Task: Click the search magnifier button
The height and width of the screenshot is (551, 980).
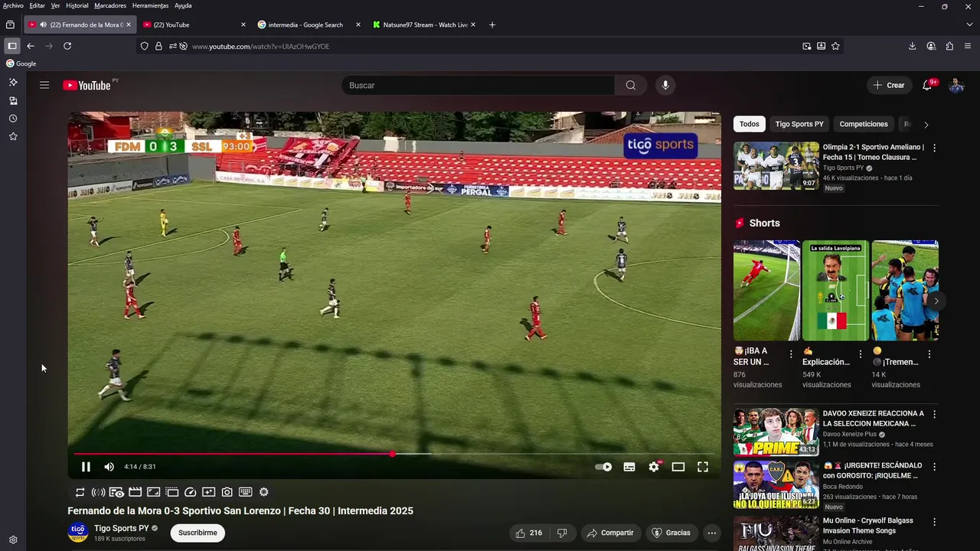Action: point(631,85)
